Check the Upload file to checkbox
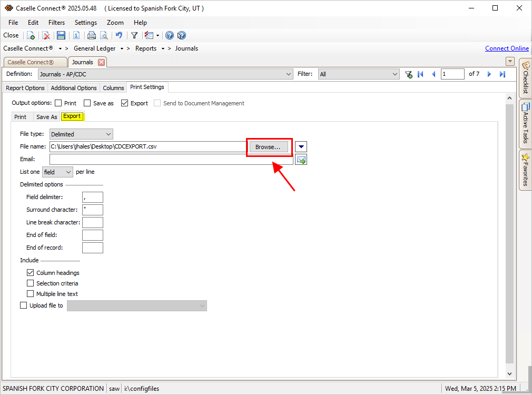532x395 pixels. point(23,305)
